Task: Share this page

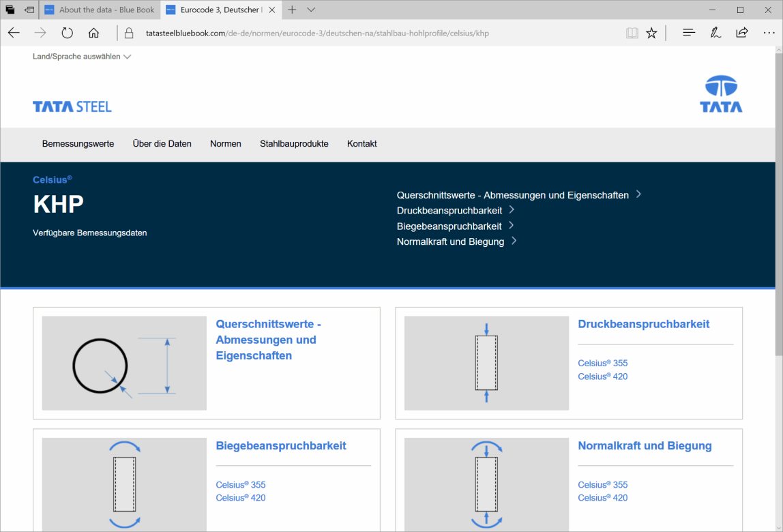Action: (742, 33)
